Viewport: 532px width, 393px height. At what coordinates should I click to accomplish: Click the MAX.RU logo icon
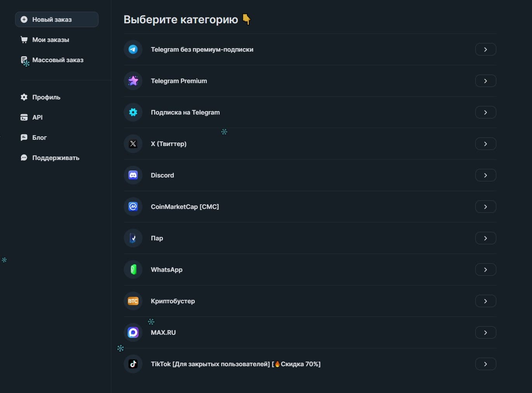coord(133,332)
